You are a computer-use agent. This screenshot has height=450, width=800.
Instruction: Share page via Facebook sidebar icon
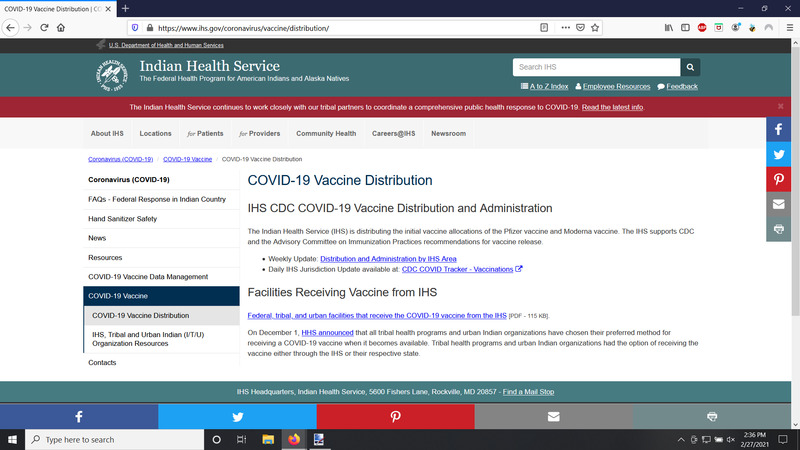click(779, 130)
